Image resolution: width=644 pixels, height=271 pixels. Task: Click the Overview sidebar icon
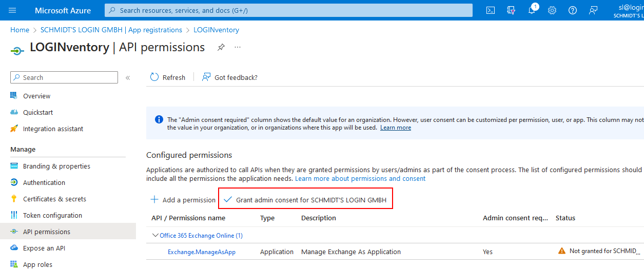[14, 96]
